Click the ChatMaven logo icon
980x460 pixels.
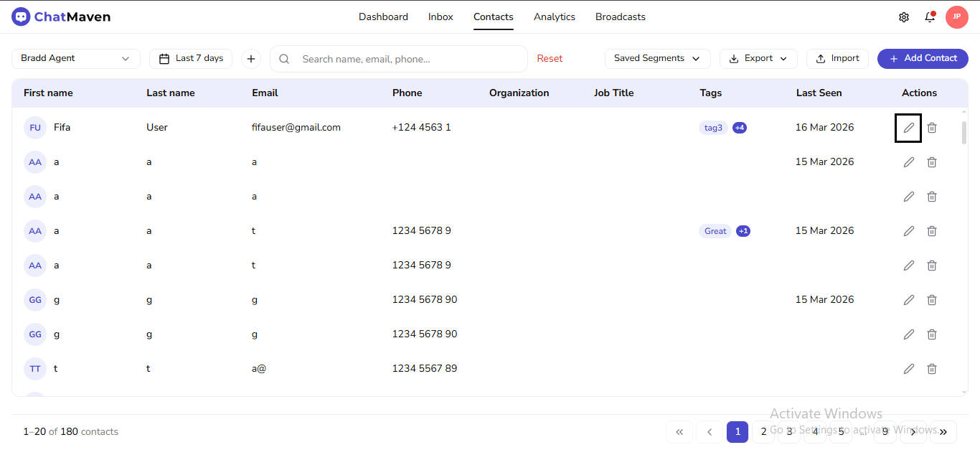(x=21, y=16)
